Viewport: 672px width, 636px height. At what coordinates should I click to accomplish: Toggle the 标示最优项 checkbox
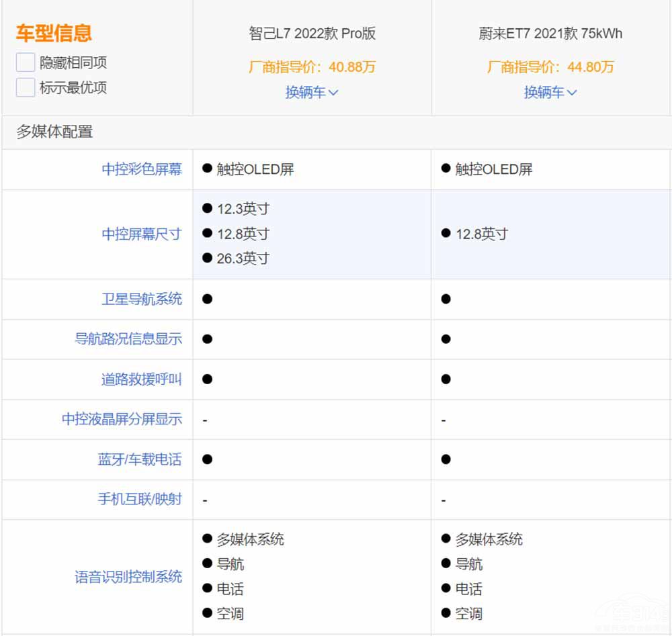(x=26, y=88)
